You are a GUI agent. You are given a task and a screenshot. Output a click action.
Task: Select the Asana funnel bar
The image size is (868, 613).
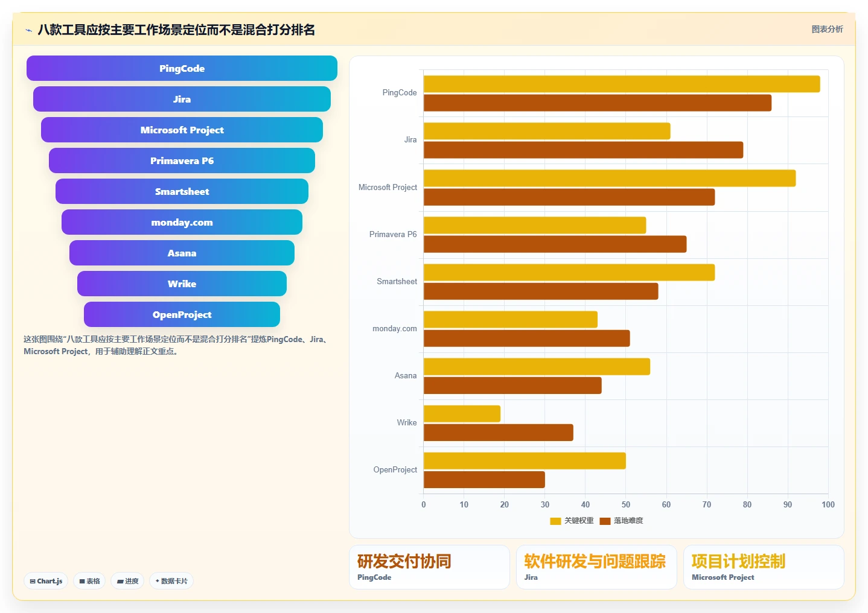pyautogui.click(x=182, y=253)
